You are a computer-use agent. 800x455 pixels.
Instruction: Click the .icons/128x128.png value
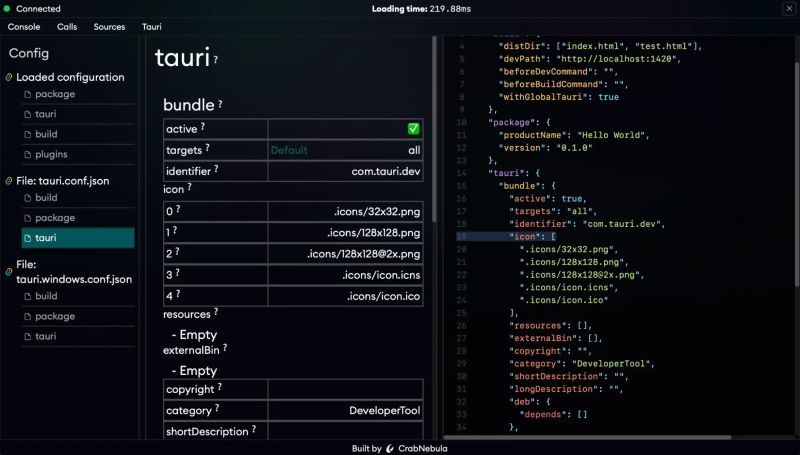(x=373, y=233)
